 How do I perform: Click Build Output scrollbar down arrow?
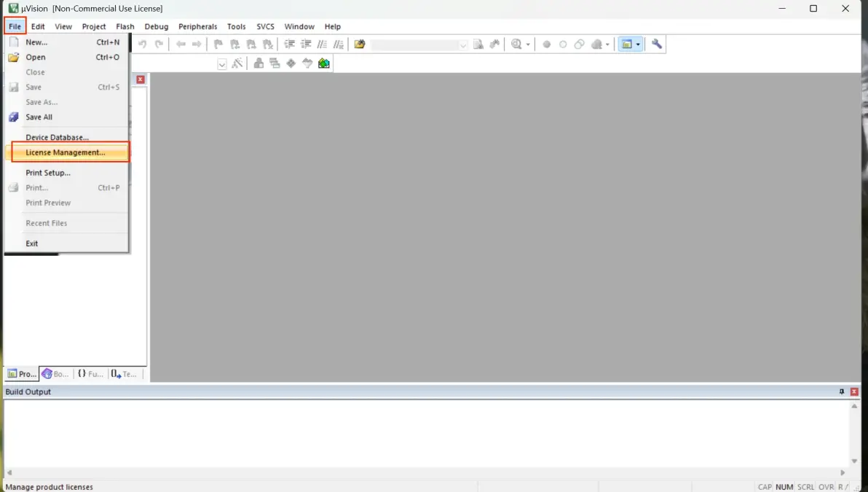coord(854,461)
